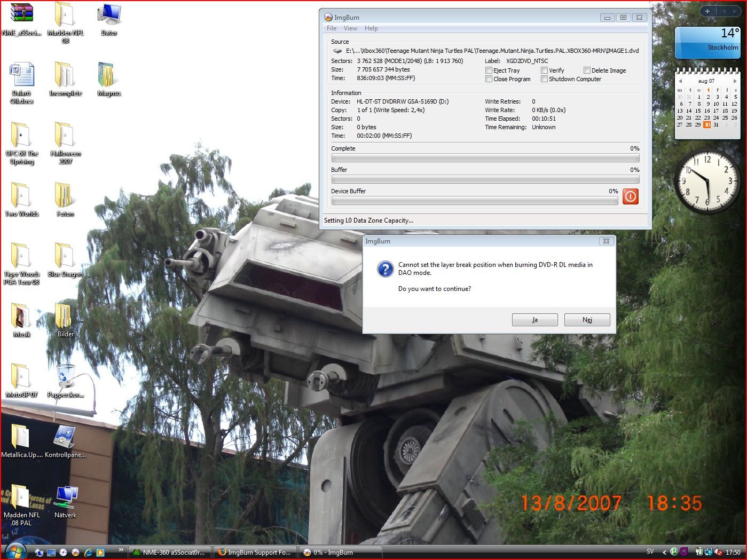Select the Madden NFL 08 PAL folder
747x560 pixels.
pyautogui.click(x=21, y=505)
